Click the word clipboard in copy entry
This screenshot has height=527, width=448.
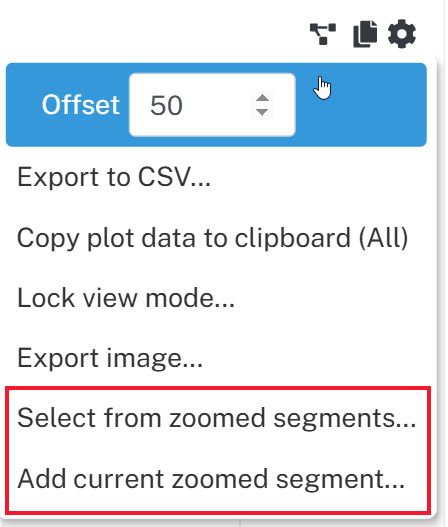[293, 238]
